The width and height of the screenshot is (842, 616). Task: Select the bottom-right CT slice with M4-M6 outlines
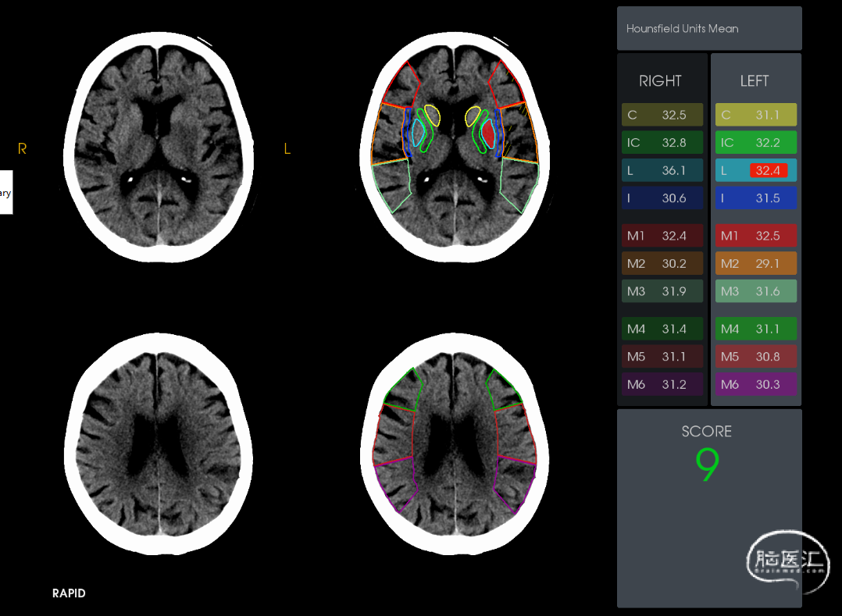pos(455,443)
